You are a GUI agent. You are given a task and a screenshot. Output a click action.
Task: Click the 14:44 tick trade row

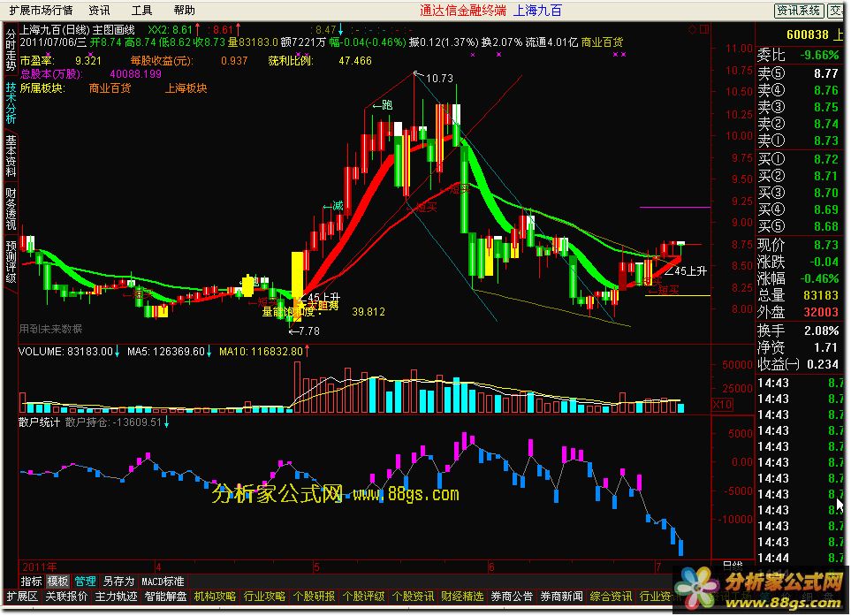click(x=801, y=558)
